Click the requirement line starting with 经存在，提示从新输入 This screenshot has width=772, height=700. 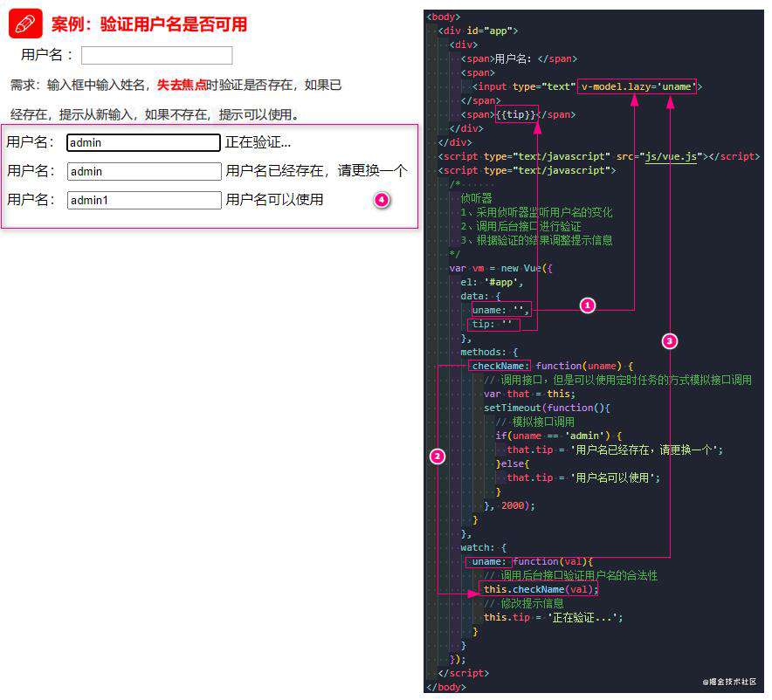pyautogui.click(x=155, y=114)
